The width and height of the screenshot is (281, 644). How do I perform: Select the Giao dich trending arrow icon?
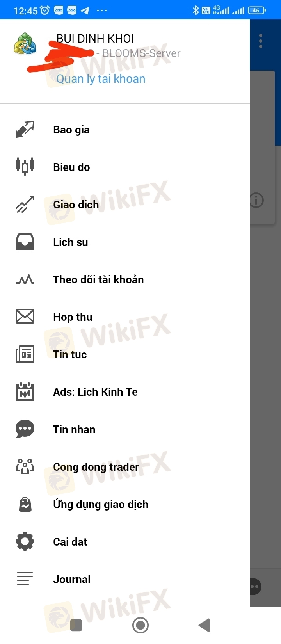click(25, 204)
